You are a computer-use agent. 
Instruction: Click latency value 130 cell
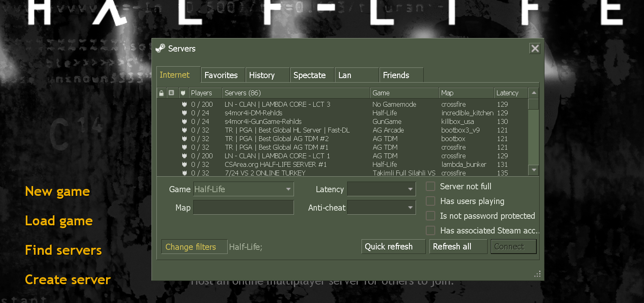[502, 121]
